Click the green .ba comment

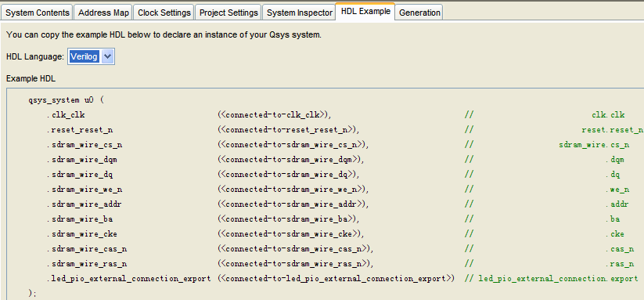[613, 219]
